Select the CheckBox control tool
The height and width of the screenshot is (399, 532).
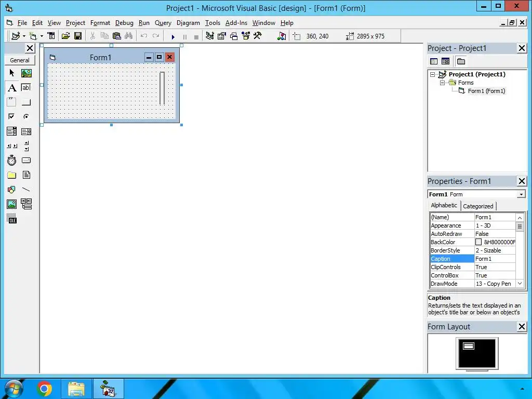point(11,117)
